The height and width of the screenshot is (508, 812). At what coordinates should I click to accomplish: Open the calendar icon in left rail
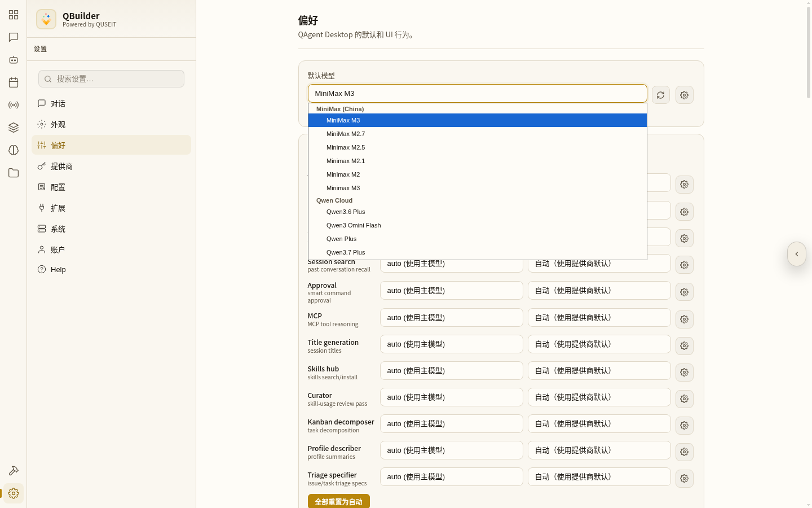tap(14, 82)
